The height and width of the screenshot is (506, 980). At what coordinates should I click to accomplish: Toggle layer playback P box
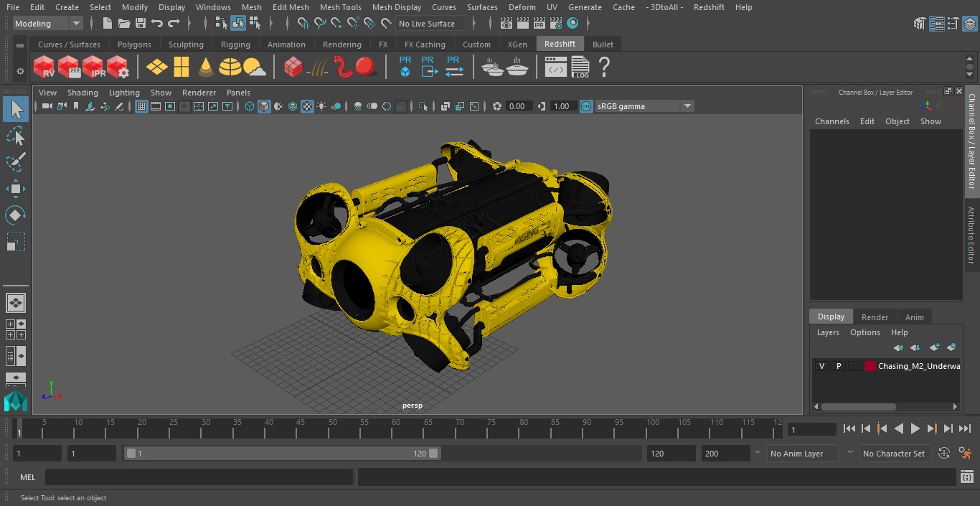pos(838,366)
